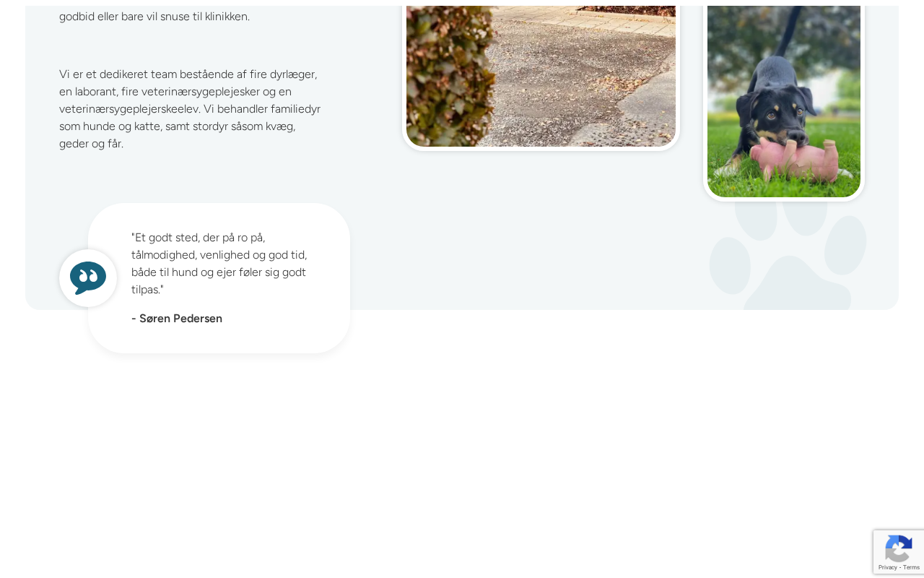Click the gravel driveway photo
This screenshot has height=578, width=924.
[x=541, y=76]
